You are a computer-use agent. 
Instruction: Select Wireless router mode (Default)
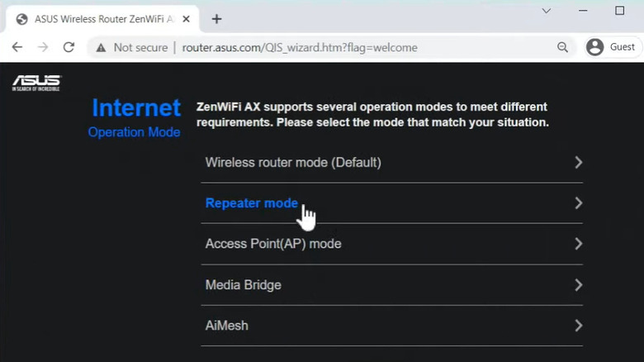coord(293,163)
